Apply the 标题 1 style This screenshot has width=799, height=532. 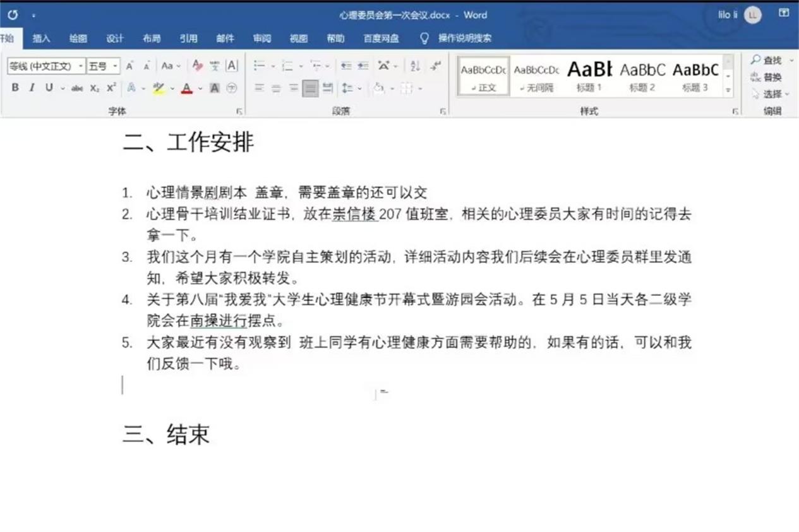coord(589,76)
